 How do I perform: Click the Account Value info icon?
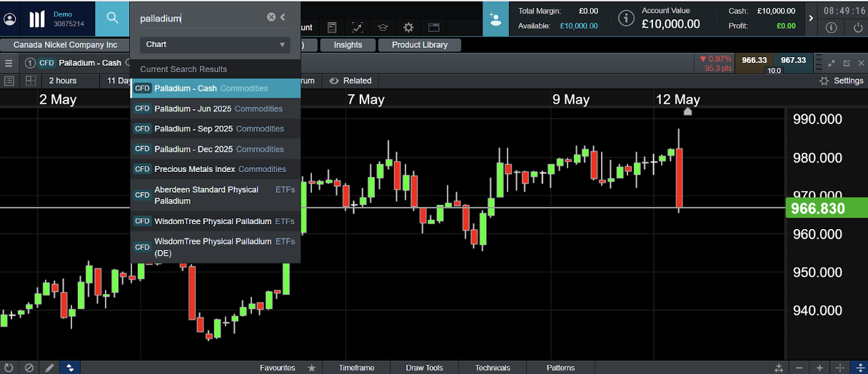[x=626, y=19]
